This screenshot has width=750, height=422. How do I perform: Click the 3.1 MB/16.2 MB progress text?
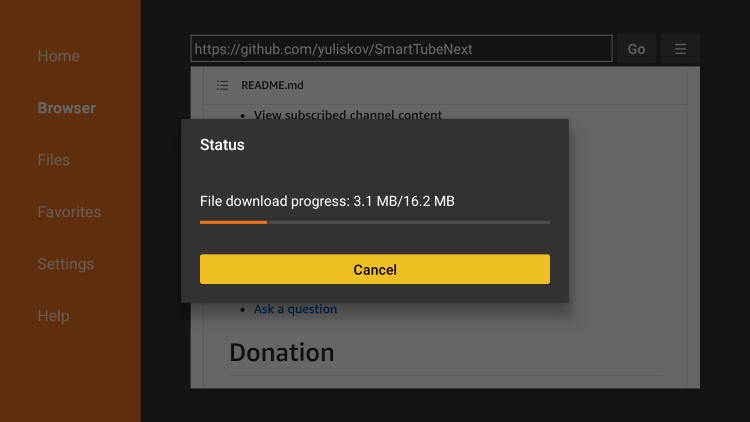(x=404, y=201)
